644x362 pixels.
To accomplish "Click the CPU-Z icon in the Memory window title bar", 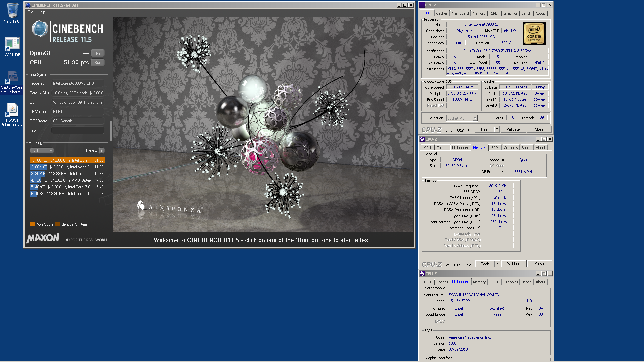I will (422, 139).
